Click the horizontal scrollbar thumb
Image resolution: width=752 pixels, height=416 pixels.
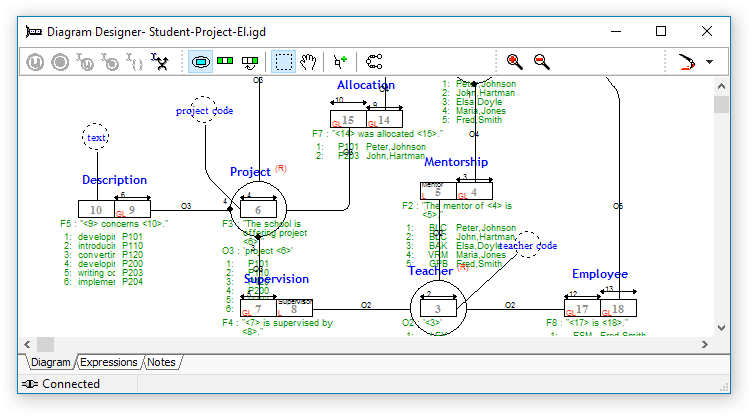pos(46,345)
